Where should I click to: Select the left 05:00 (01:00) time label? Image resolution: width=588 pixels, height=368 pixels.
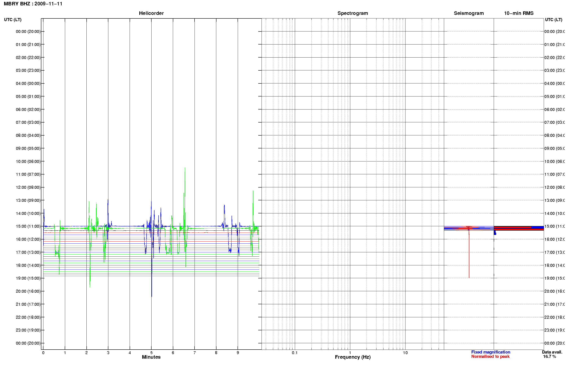tap(28, 96)
